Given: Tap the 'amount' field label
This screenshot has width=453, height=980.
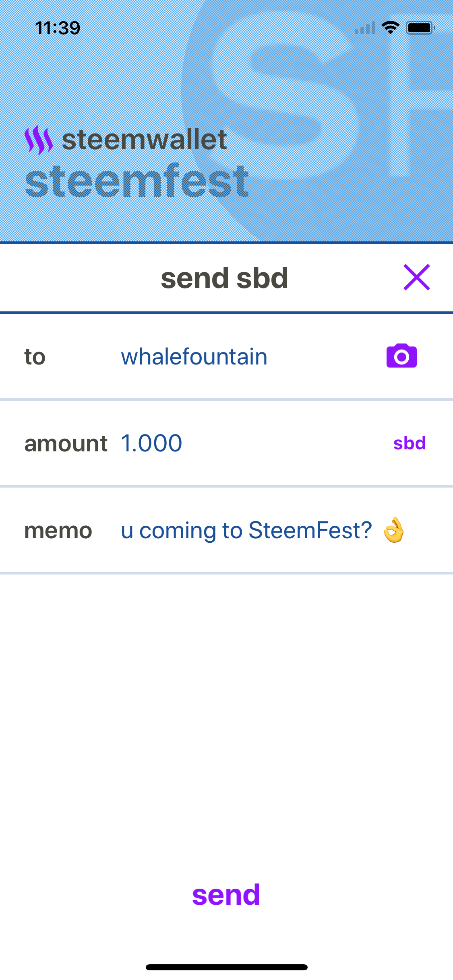Looking at the screenshot, I should tap(66, 444).
